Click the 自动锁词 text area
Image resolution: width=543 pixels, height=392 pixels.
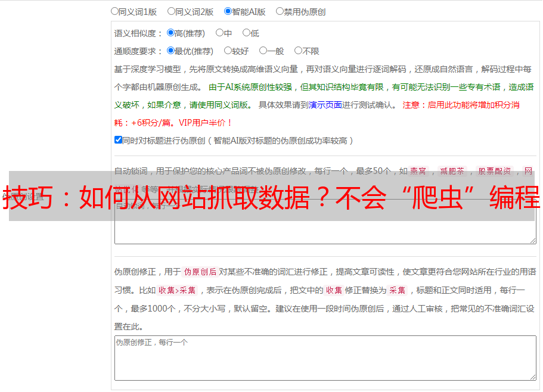325,222
